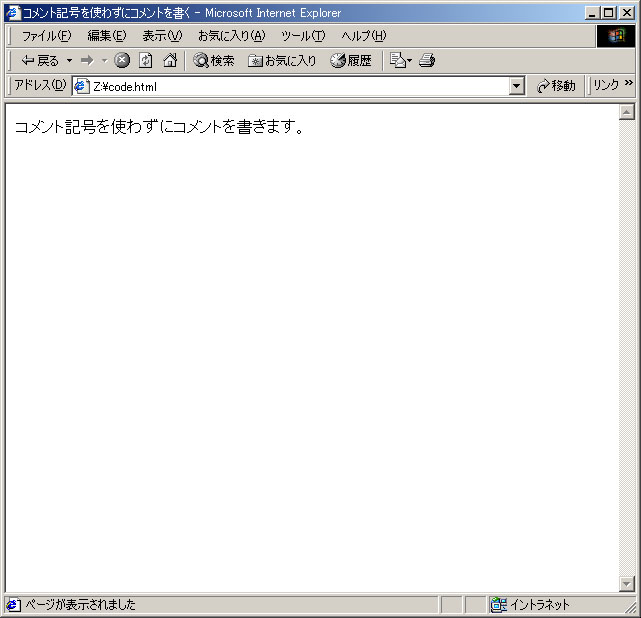Image resolution: width=641 pixels, height=618 pixels.
Task: Click the page icon in the address bar
Action: 81,86
